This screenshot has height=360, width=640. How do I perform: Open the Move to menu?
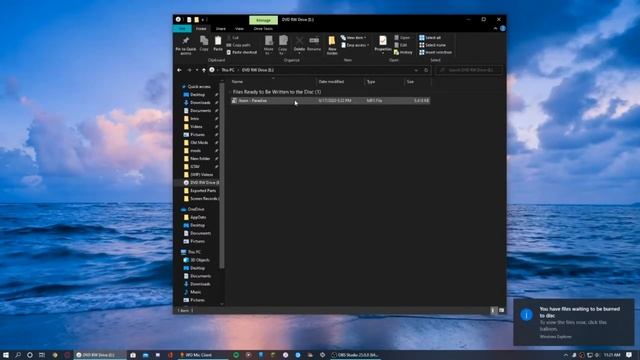tap(269, 45)
